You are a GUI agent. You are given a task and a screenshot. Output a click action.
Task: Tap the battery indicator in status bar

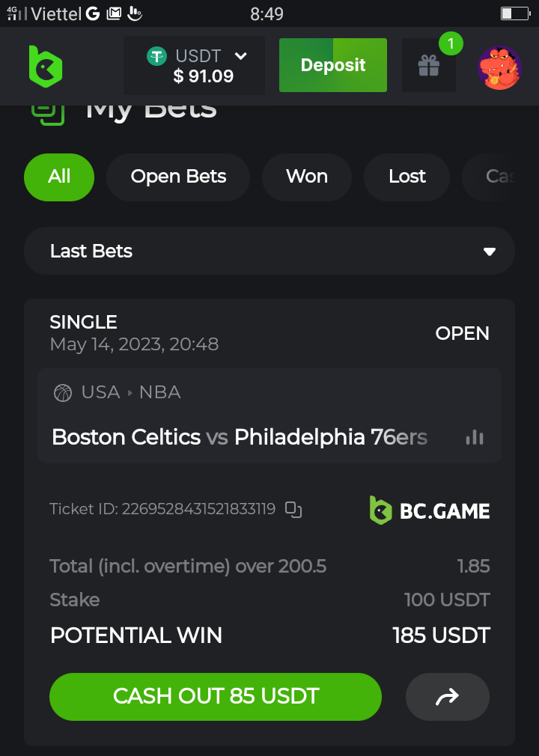pos(515,13)
